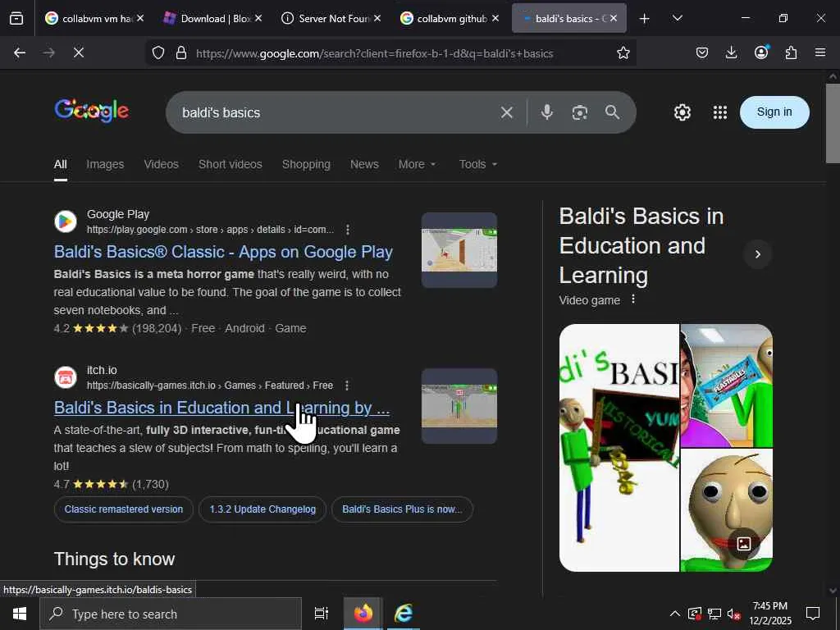
Task: Open the Google apps grid
Action: 720,112
